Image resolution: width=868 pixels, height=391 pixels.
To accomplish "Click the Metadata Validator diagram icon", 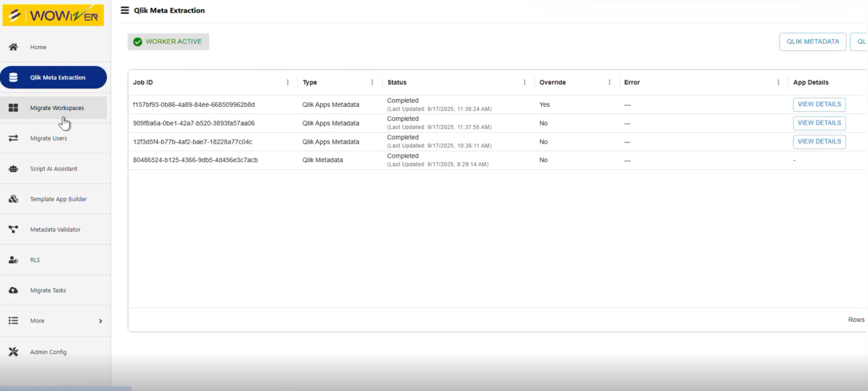I will pos(13,230).
